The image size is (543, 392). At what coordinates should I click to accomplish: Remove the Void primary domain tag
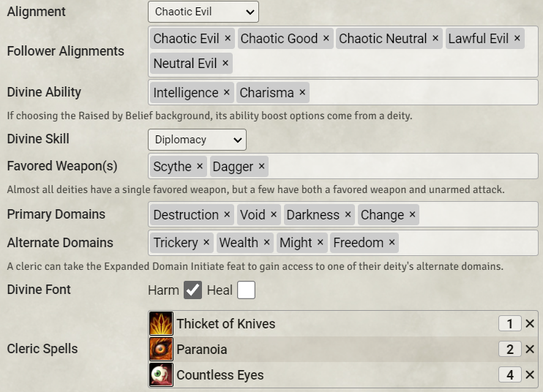(274, 214)
